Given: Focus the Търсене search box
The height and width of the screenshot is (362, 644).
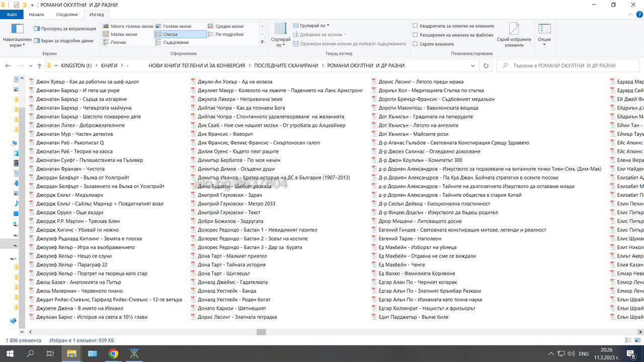Looking at the screenshot, I should 569,65.
